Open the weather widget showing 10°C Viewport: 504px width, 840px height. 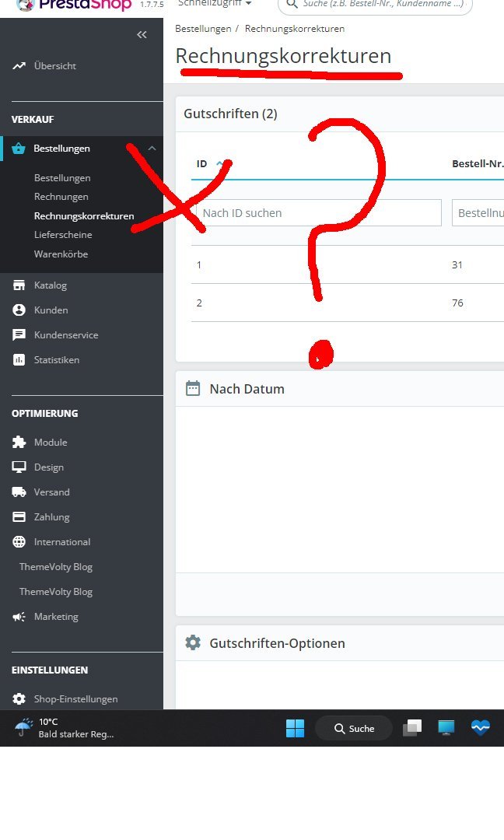(65, 728)
